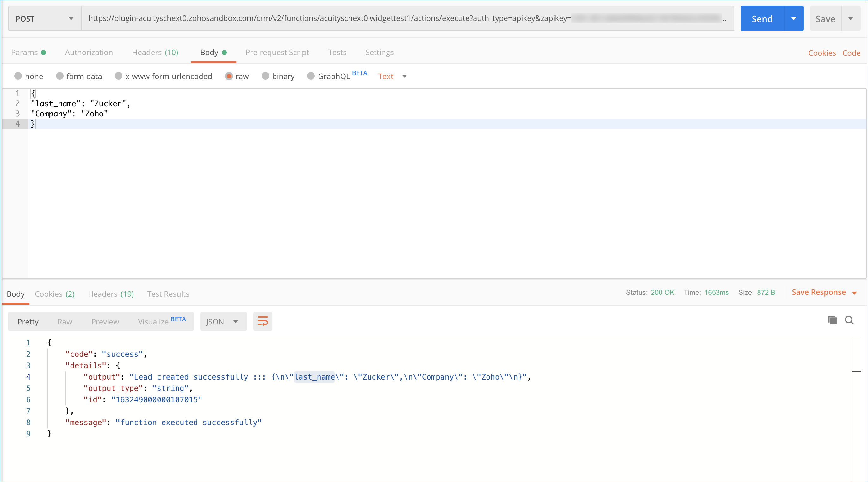Choose the GraphQL body type
868x482 pixels.
[x=311, y=76]
